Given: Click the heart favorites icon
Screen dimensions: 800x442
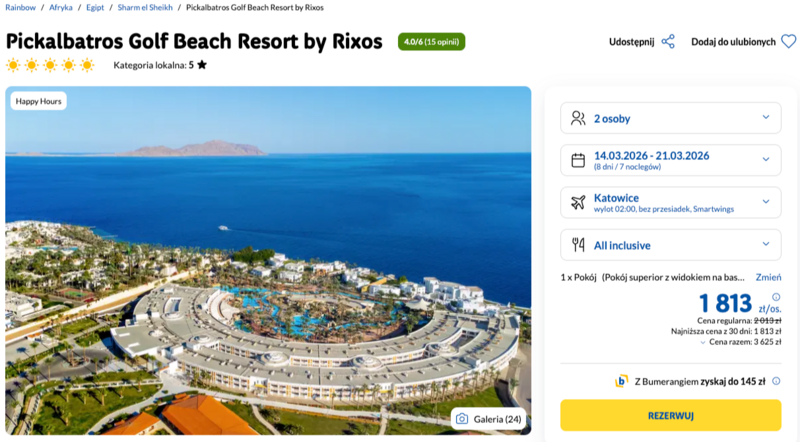Looking at the screenshot, I should [788, 42].
